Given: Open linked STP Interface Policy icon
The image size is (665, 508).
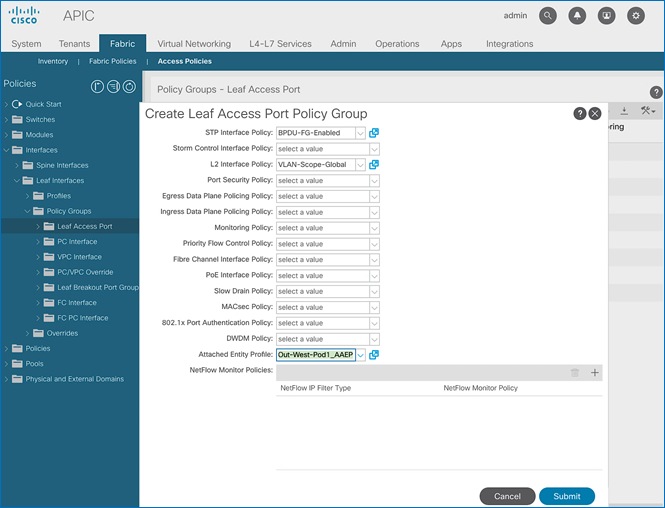Looking at the screenshot, I should (x=374, y=133).
